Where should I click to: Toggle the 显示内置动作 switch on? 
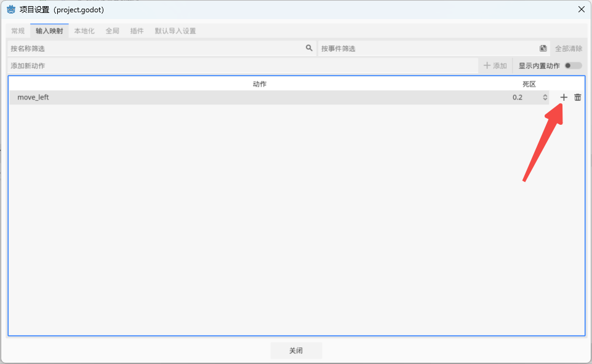(x=572, y=65)
